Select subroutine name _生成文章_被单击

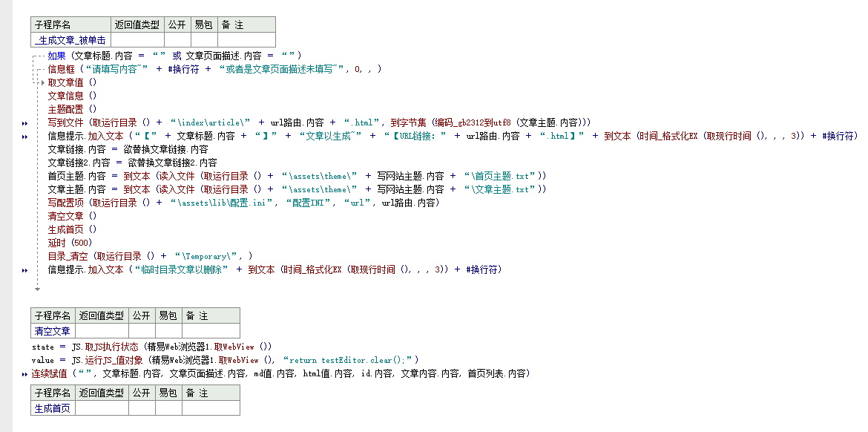[70, 40]
